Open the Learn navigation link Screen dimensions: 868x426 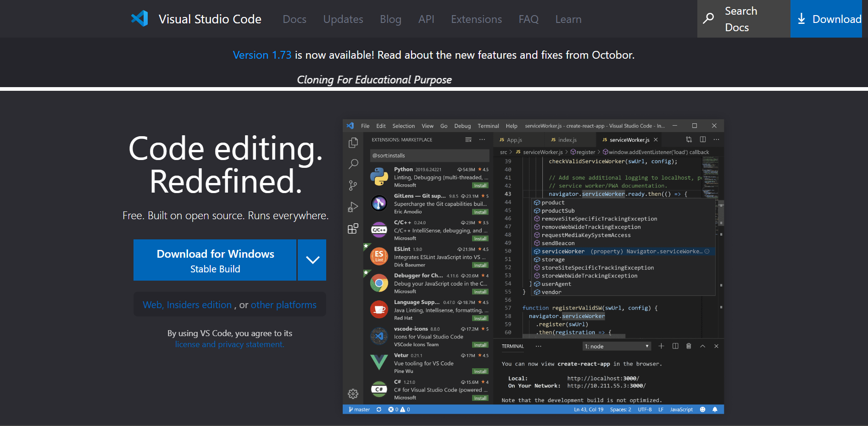pos(568,19)
